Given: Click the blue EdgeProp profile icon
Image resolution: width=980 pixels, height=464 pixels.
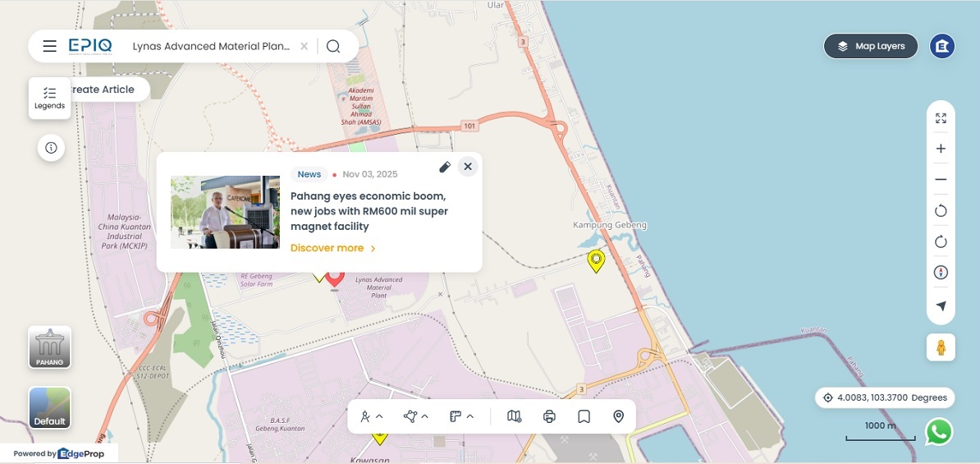Looking at the screenshot, I should (942, 46).
